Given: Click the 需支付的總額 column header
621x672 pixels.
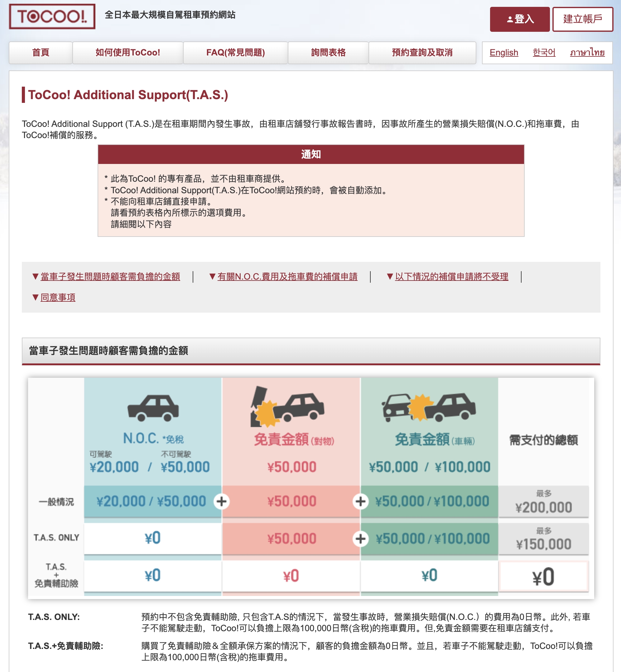Looking at the screenshot, I should [x=543, y=440].
